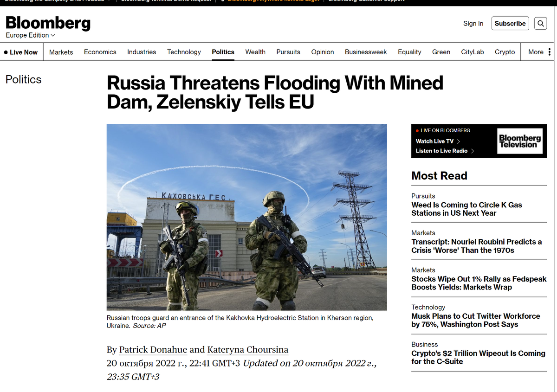The height and width of the screenshot is (392, 557).
Task: Open the Live Now tab
Action: point(21,52)
